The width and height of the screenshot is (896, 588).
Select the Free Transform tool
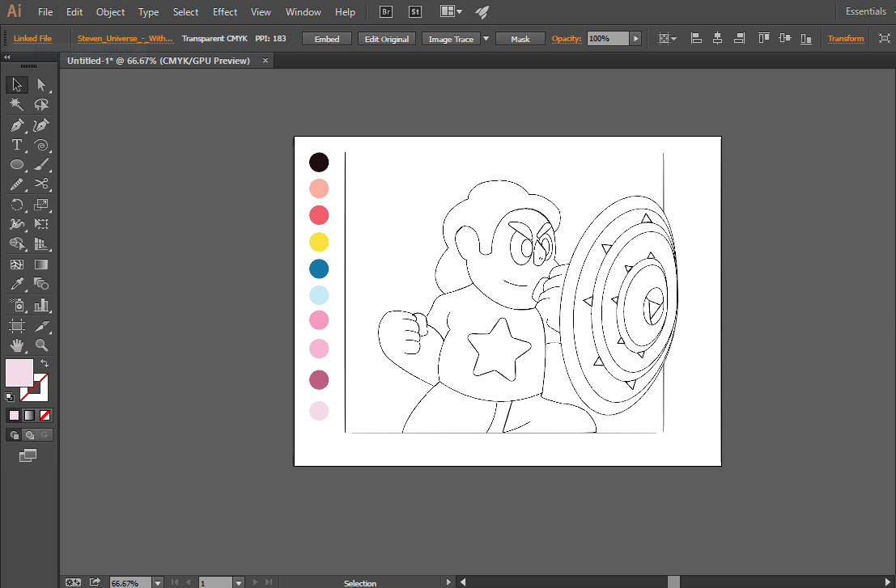pyautogui.click(x=41, y=224)
